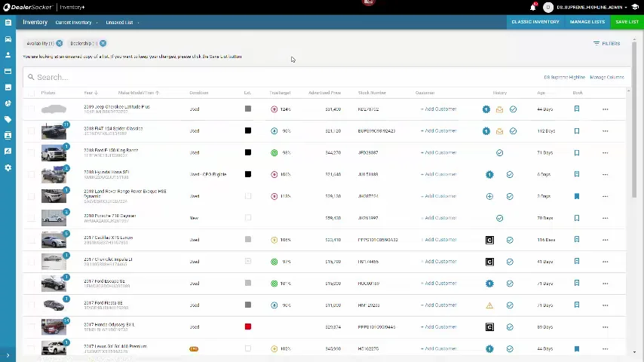Open the notifications bell
Image resolution: width=644 pixels, height=362 pixels.
pyautogui.click(x=532, y=8)
